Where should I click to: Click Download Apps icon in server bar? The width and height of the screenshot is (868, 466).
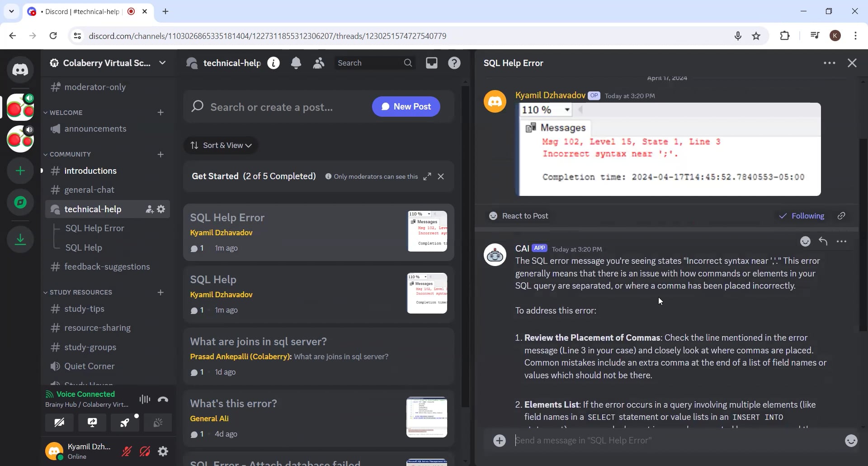coord(20,239)
